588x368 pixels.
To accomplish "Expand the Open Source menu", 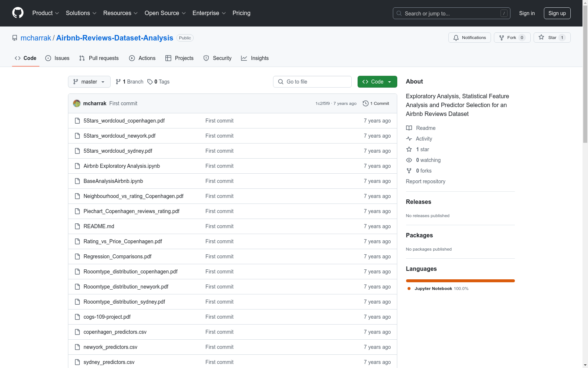I will 165,13.
